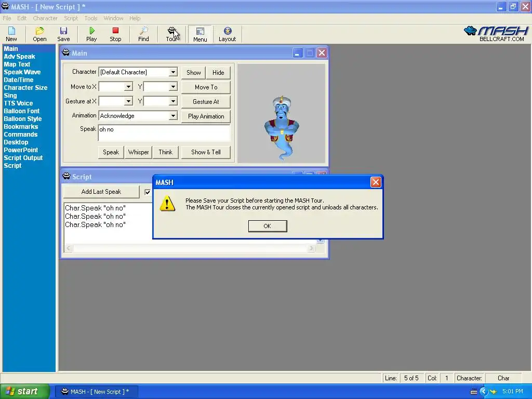The height and width of the screenshot is (399, 532).
Task: Expand hidden tray icons with the arrow
Action: (x=484, y=392)
